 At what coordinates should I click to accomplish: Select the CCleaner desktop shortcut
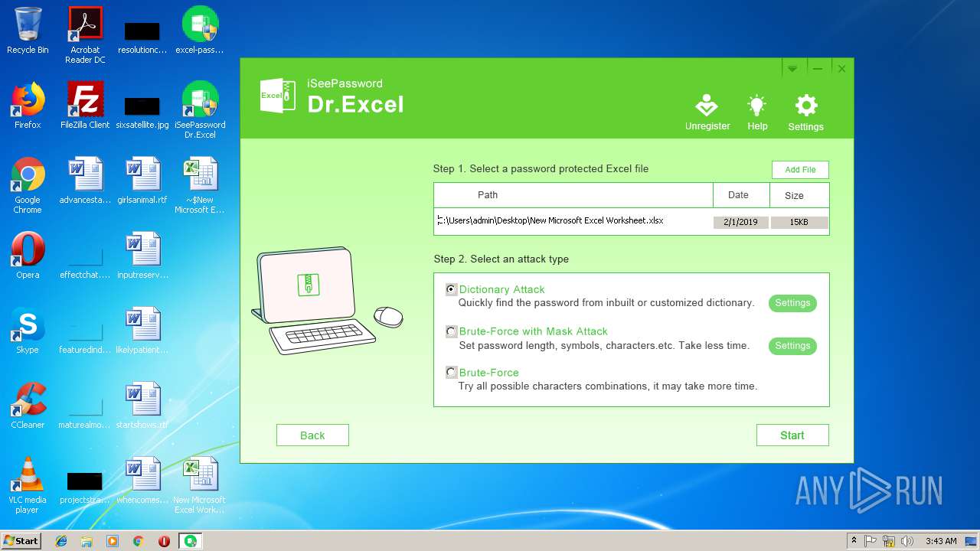[x=28, y=406]
